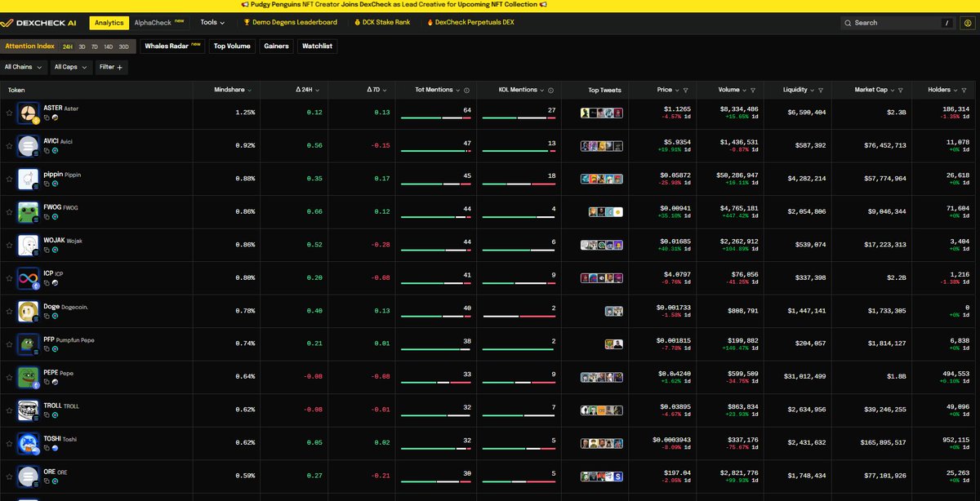The height and width of the screenshot is (501, 980).
Task: Open the Whales Radar tab
Action: [x=172, y=47]
